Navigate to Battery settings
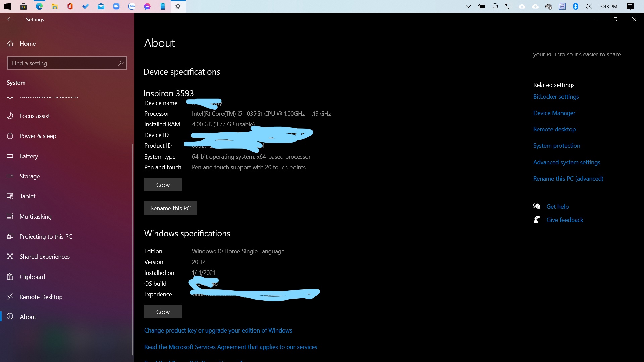Image resolution: width=644 pixels, height=362 pixels. click(x=29, y=156)
